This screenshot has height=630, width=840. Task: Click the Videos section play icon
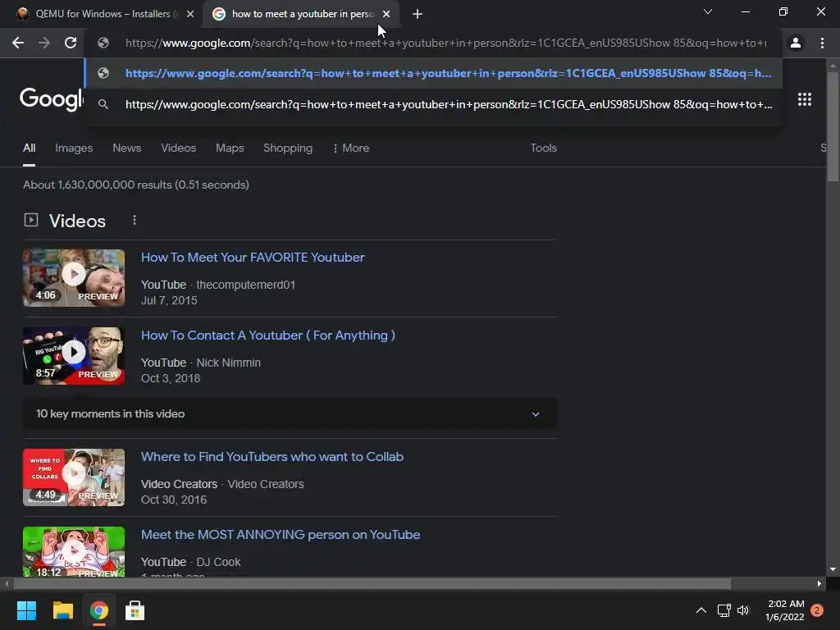point(31,220)
